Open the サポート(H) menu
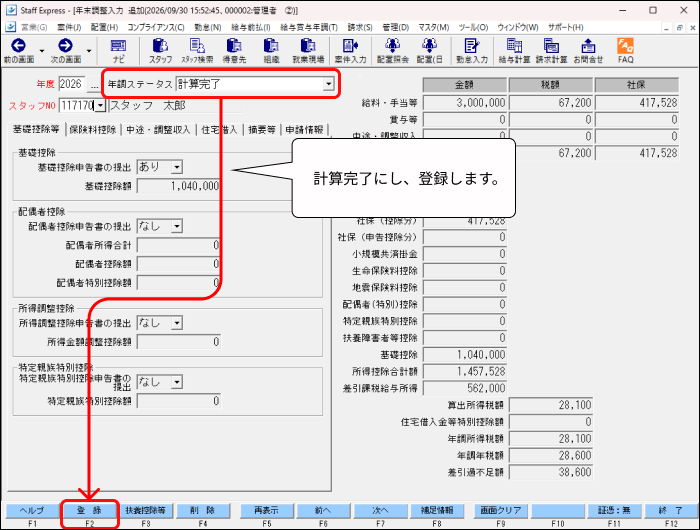 tap(566, 27)
